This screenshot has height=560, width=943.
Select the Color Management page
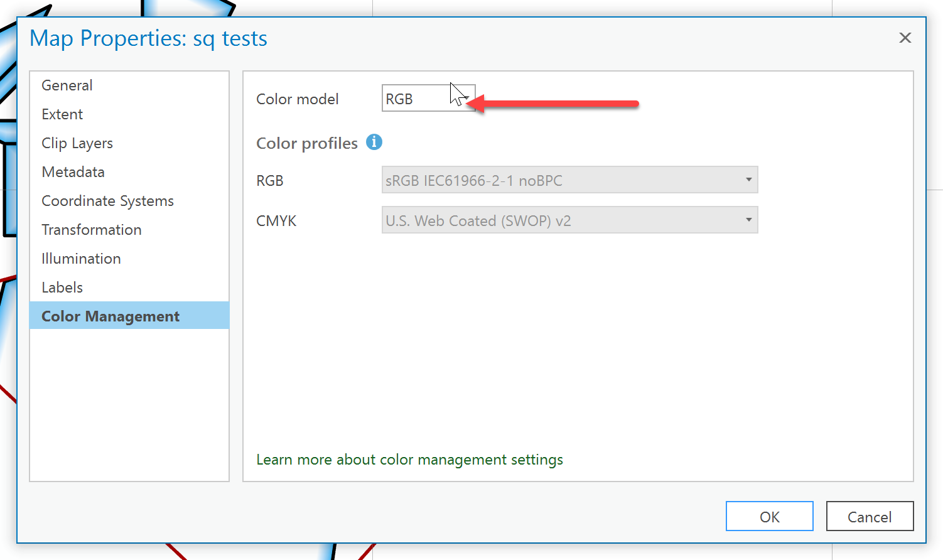(x=110, y=316)
